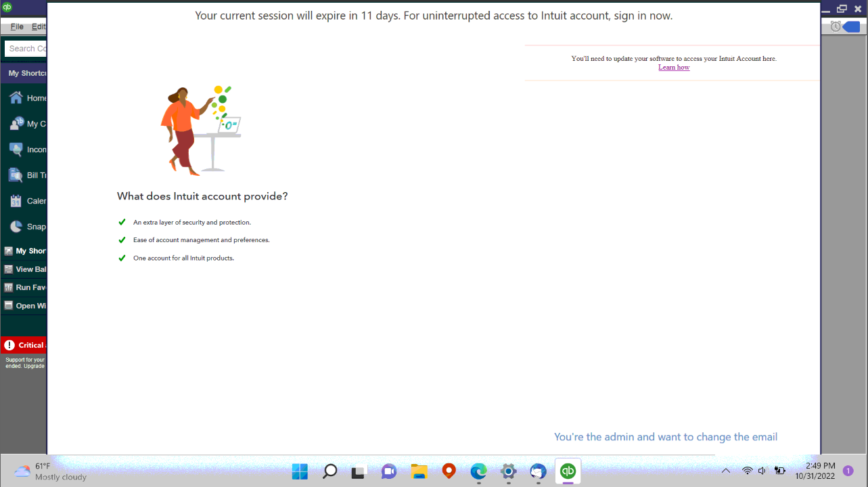Open the Income Tracker icon
Viewport: 868px width, 487px height.
(16, 149)
